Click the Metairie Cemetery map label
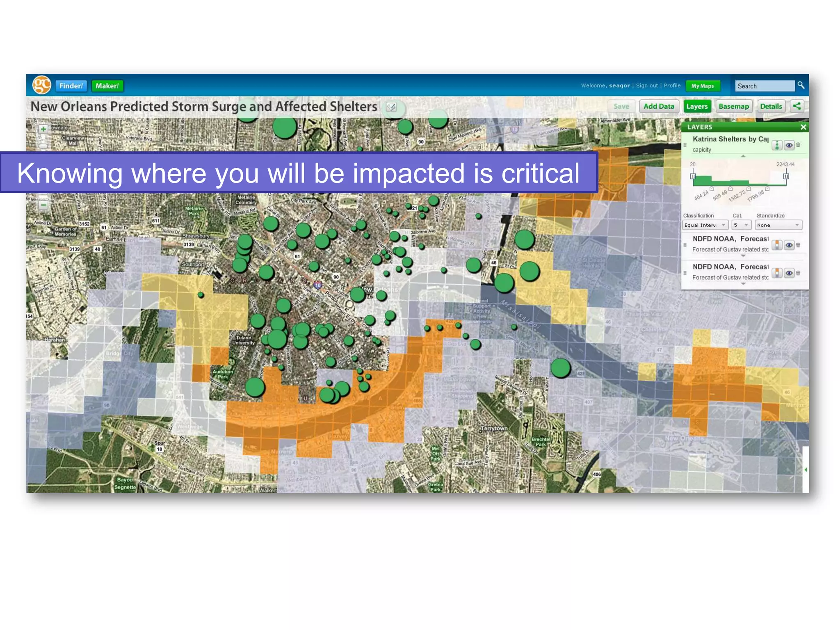The height and width of the screenshot is (630, 840). coord(246,200)
